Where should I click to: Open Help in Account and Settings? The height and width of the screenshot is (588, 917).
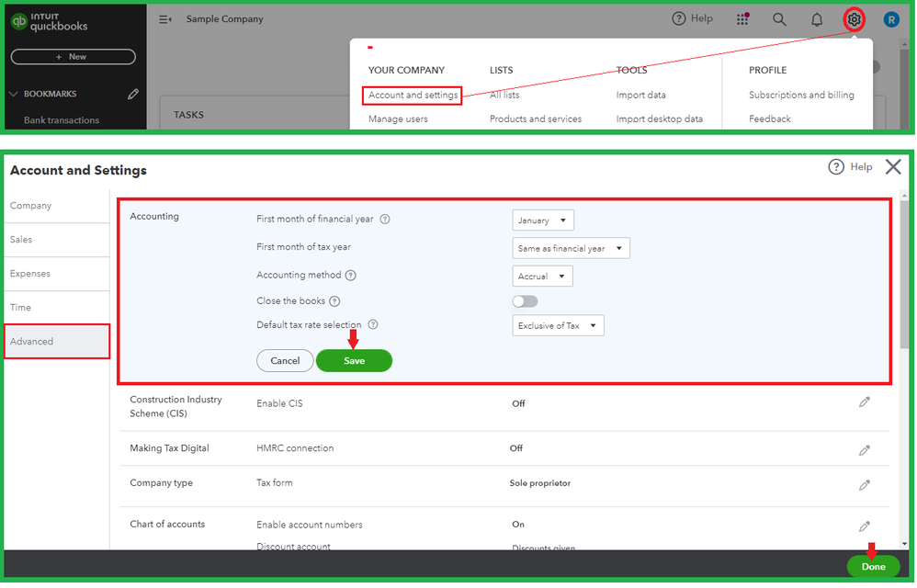(x=850, y=167)
